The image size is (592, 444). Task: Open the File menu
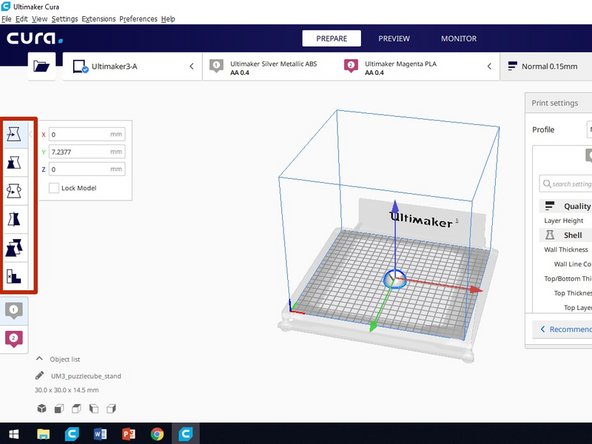coord(6,18)
